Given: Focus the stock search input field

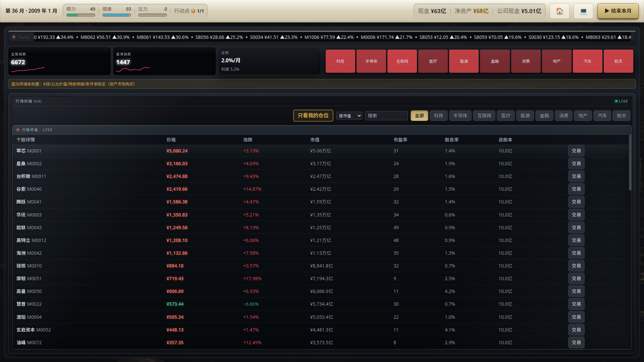Looking at the screenshot, I should tap(386, 116).
